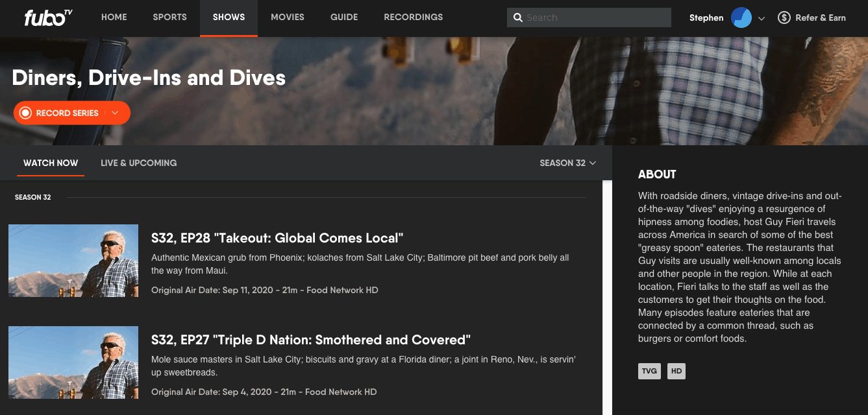Go to Recordings
Image resolution: width=868 pixels, height=415 pixels.
point(414,18)
